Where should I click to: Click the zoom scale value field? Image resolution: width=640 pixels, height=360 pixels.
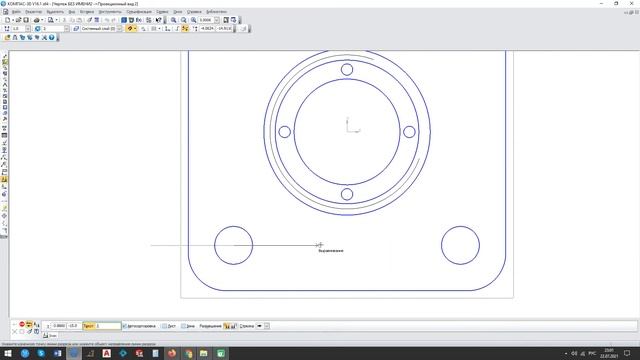click(x=206, y=20)
